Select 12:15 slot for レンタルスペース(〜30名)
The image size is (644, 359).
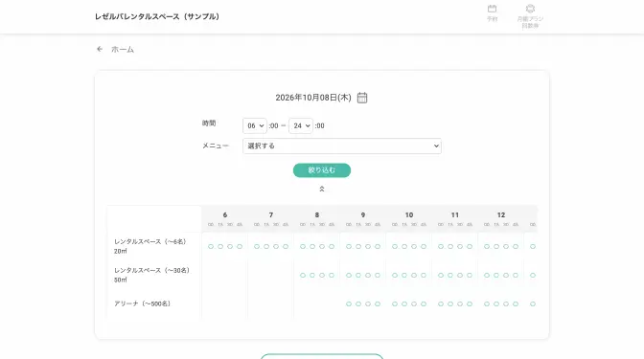click(x=496, y=276)
